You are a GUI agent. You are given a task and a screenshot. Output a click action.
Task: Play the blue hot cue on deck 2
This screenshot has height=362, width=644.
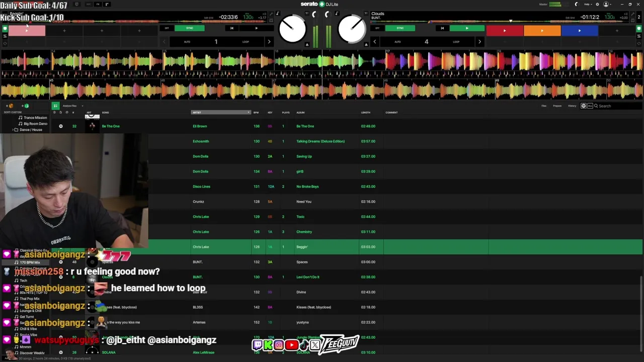pos(579,31)
